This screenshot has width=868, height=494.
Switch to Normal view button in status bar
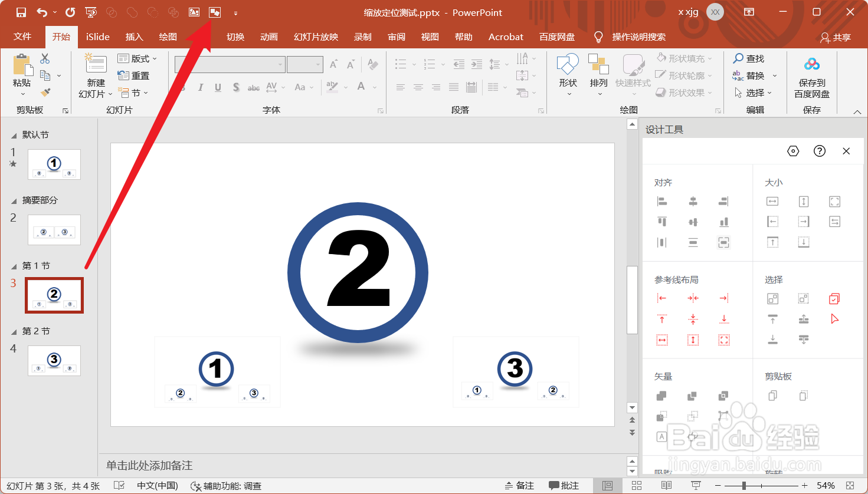click(x=607, y=486)
